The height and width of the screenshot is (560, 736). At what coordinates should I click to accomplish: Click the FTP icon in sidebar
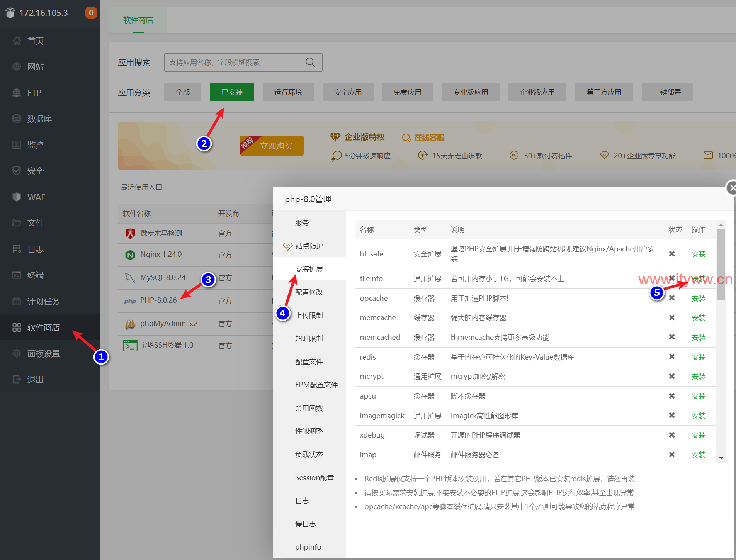[x=17, y=93]
